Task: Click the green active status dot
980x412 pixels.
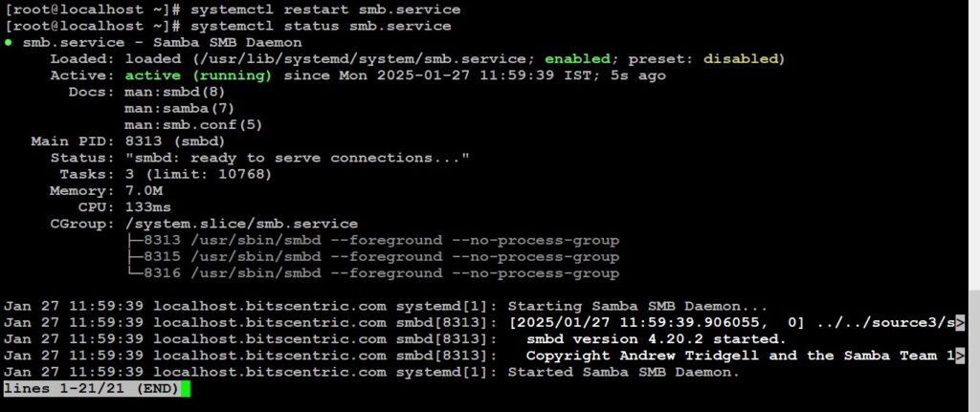Action: tap(8, 43)
